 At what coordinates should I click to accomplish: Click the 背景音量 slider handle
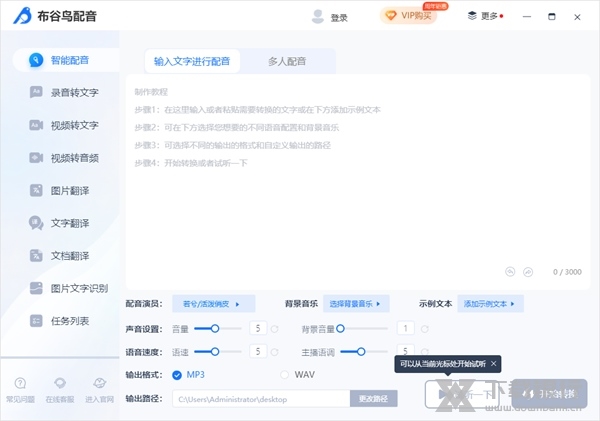[x=340, y=328]
